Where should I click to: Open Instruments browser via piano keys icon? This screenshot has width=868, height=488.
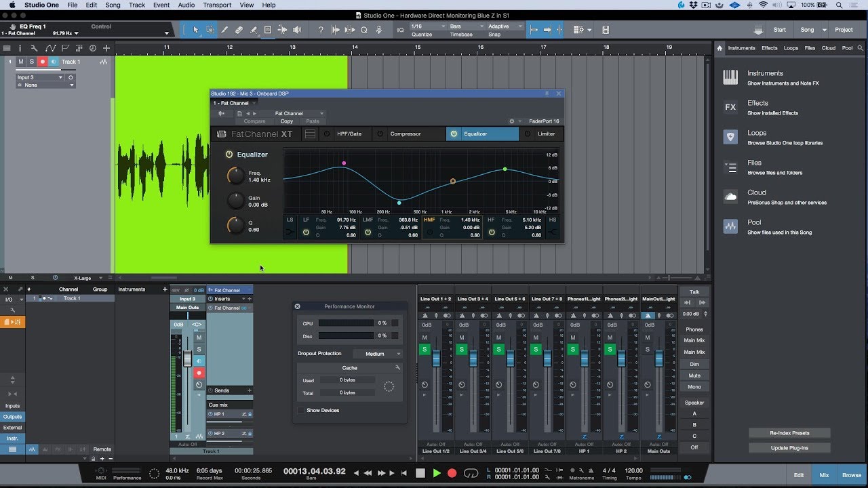730,77
